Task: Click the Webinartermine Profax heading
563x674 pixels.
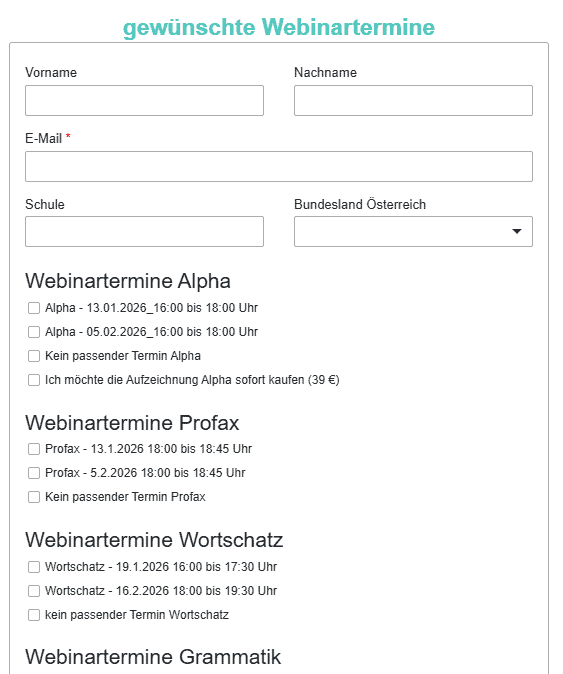Action: pos(132,423)
